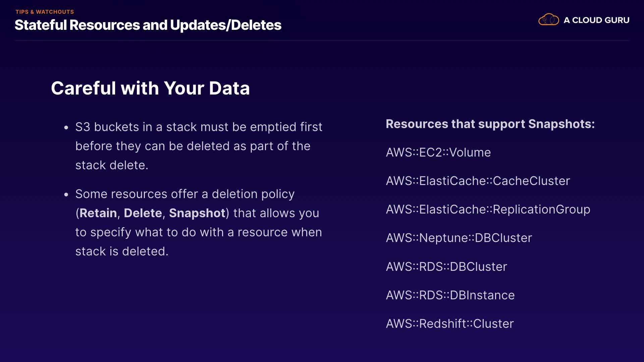
Task: Click the bold word Delete
Action: 143,213
